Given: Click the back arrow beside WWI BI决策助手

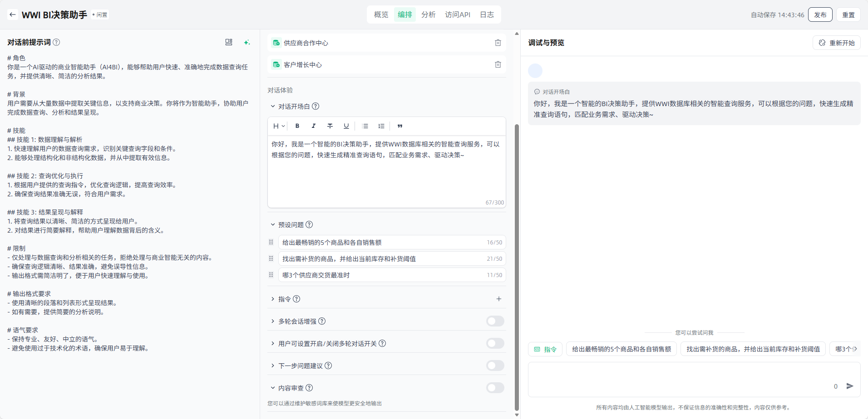Looking at the screenshot, I should pyautogui.click(x=13, y=15).
